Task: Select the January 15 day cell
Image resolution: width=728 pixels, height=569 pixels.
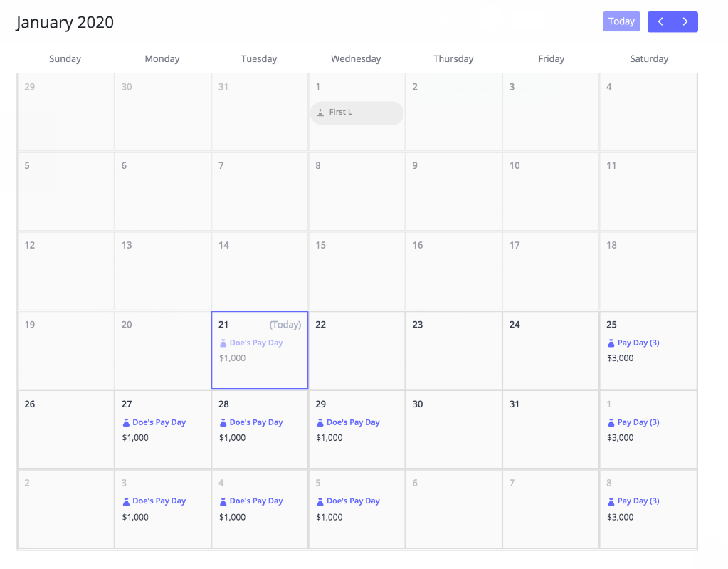Action: click(x=357, y=271)
